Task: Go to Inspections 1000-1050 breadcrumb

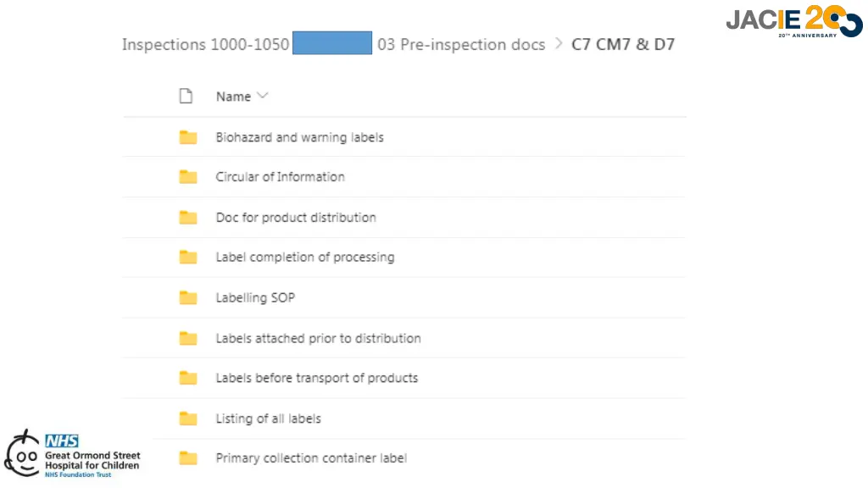Action: pyautogui.click(x=205, y=44)
